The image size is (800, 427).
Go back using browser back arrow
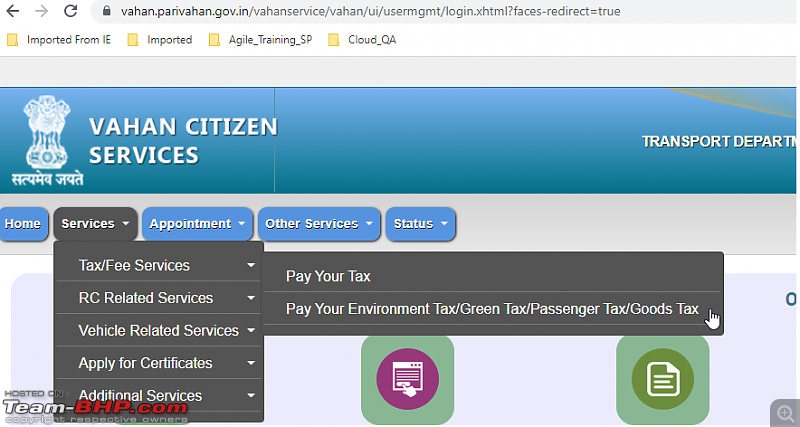point(13,11)
